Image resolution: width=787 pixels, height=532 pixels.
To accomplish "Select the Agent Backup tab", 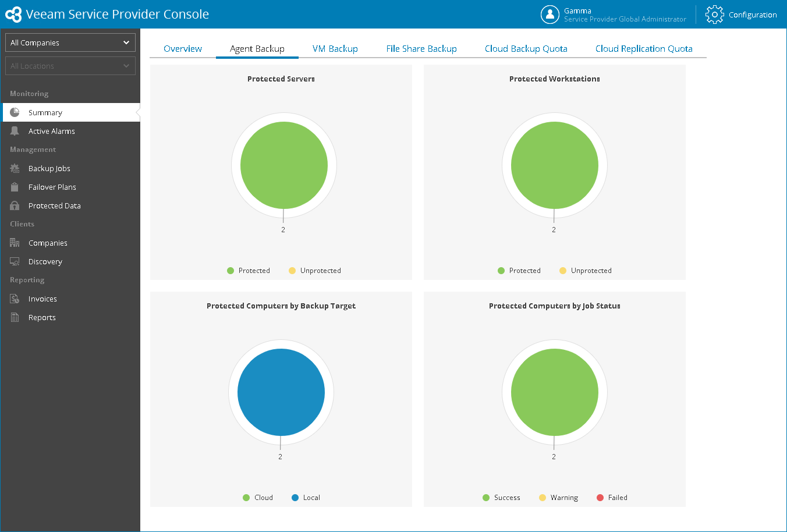I will (257, 49).
